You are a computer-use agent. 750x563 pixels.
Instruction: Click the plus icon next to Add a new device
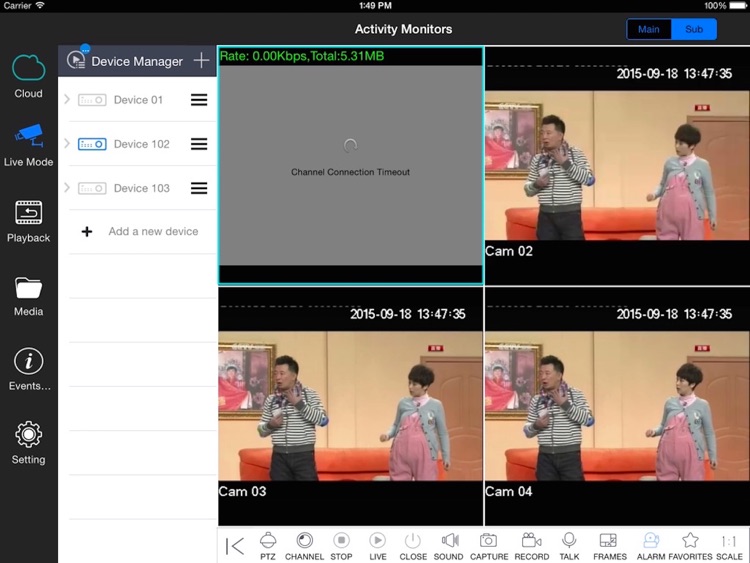pyautogui.click(x=87, y=232)
